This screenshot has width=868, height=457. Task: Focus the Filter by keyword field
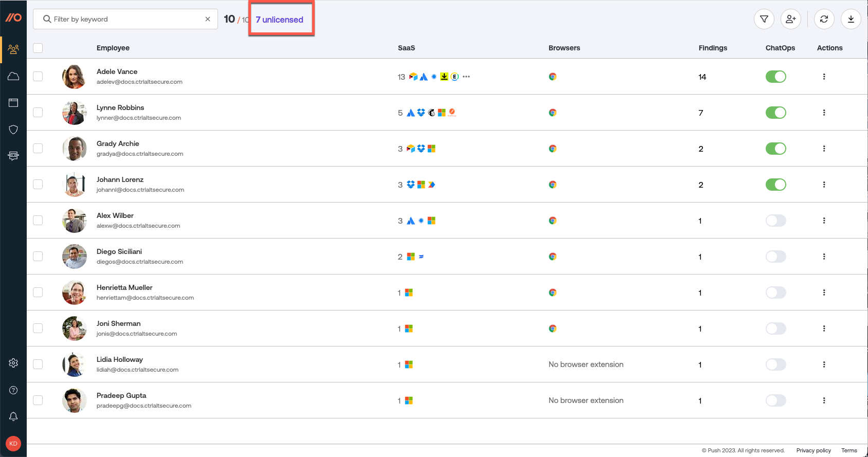point(125,19)
